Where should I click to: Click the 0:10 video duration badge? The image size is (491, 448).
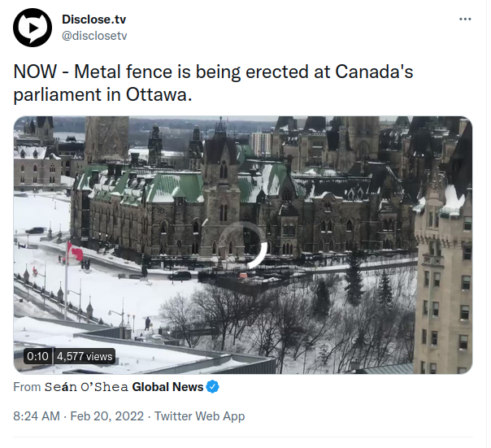37,356
